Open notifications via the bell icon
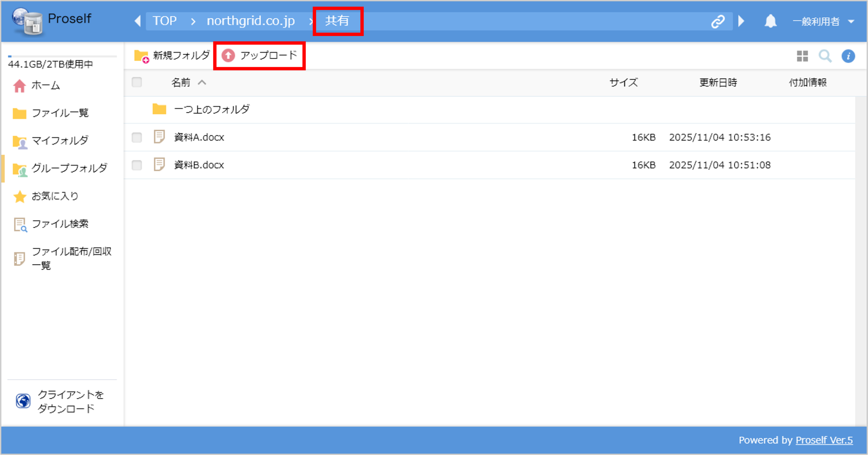The width and height of the screenshot is (868, 455). 770,21
